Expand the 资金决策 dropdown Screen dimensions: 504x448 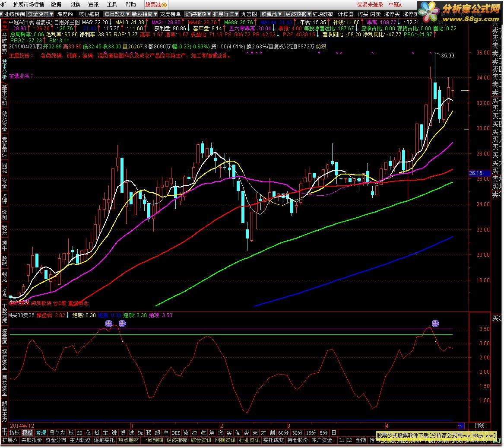point(40,14)
